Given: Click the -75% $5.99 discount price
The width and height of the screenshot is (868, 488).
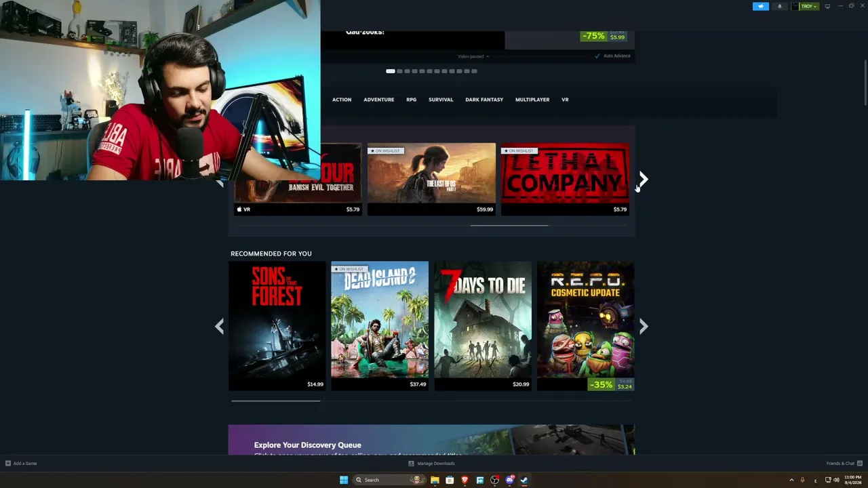Looking at the screenshot, I should (603, 36).
